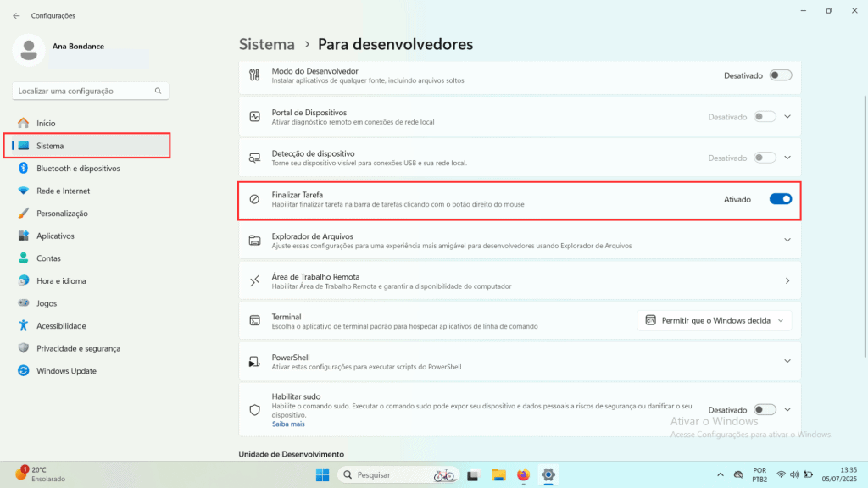Expand the Detecção de dispositivo chevron
The height and width of the screenshot is (488, 868).
[x=787, y=158]
